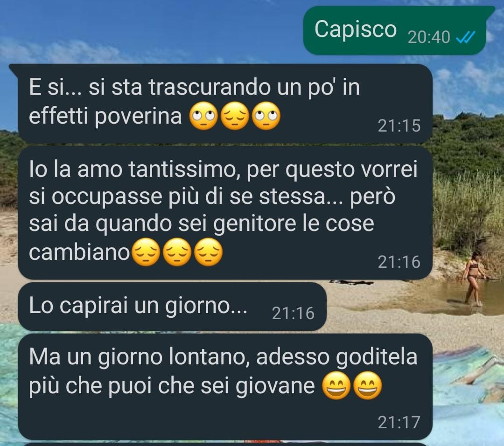The height and width of the screenshot is (446, 504).
Task: Tap the 21:16 timestamp on long message
Action: (x=399, y=262)
